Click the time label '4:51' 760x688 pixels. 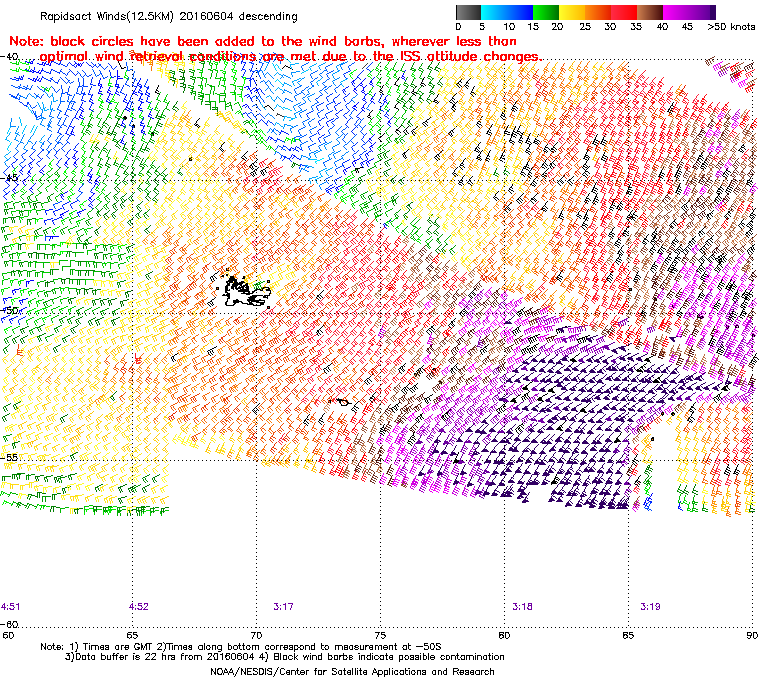(x=11, y=607)
